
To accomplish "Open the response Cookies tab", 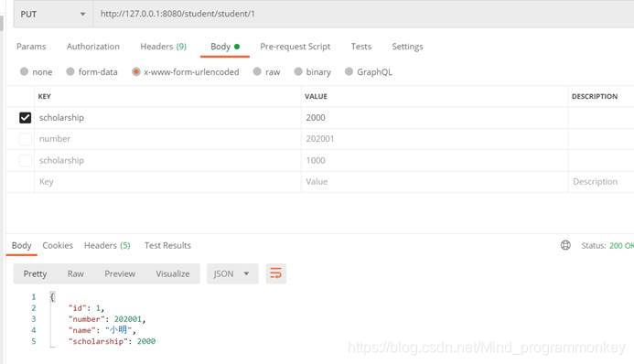I will click(58, 245).
